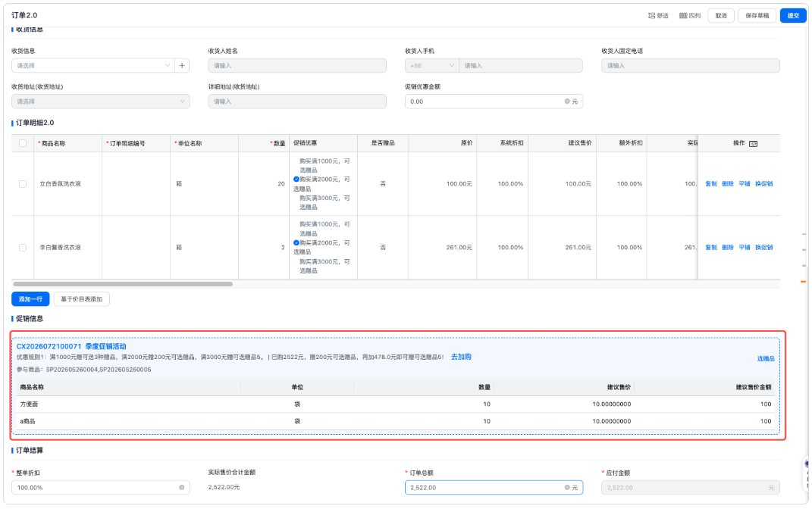Click 复制 for 李白馨香洗衣液 row
This screenshot has width=812, height=509.
[x=711, y=247]
